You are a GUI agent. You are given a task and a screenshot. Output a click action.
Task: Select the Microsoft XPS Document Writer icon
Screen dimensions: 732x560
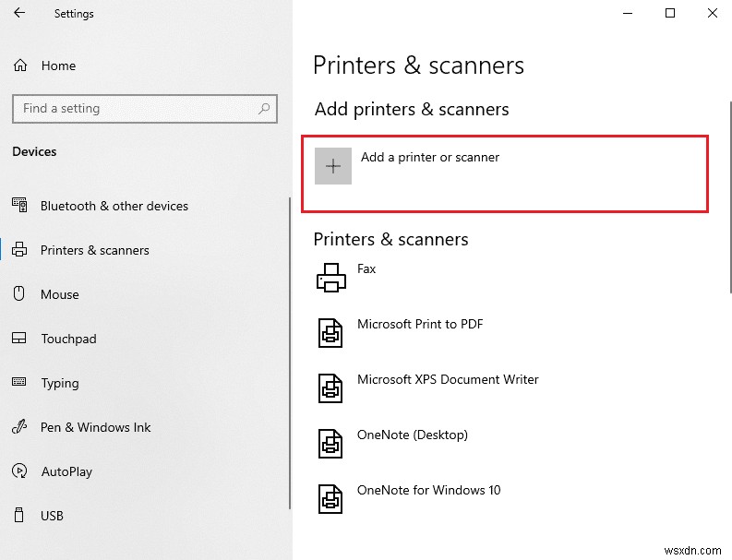(330, 388)
